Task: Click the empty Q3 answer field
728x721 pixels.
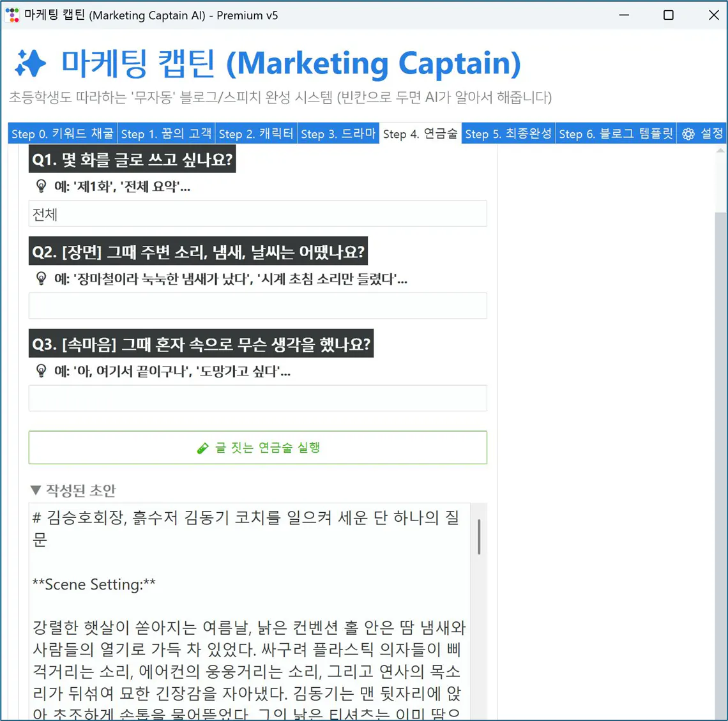Action: 255,397
